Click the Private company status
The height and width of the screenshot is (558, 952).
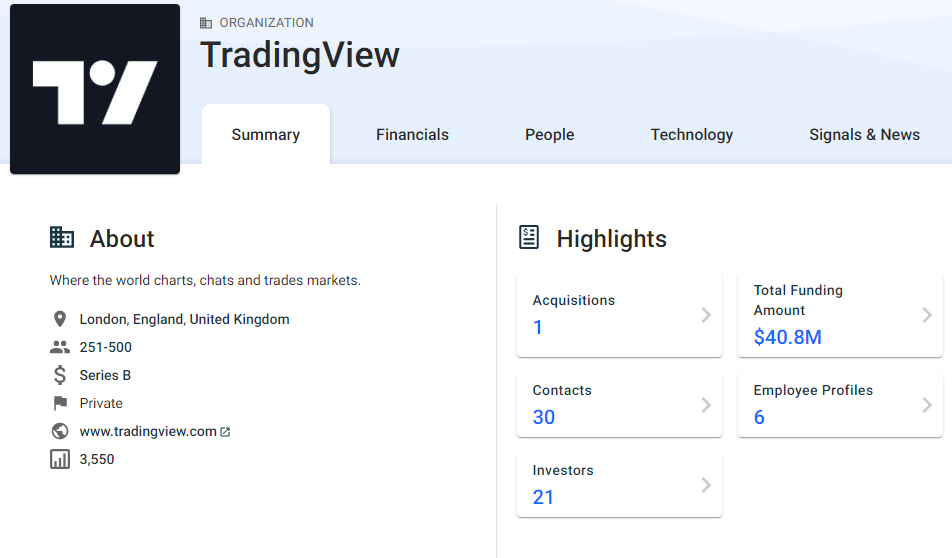click(x=101, y=403)
